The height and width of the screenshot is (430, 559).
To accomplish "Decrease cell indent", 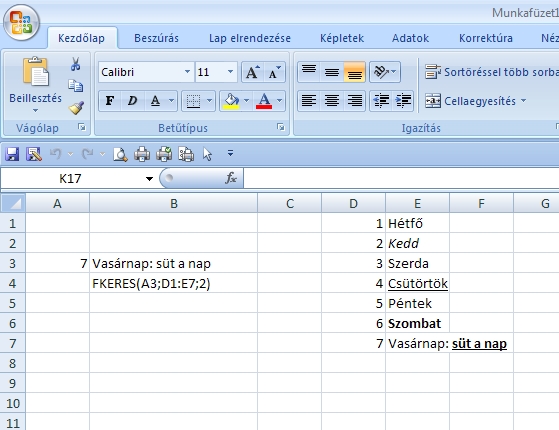I will tap(381, 101).
